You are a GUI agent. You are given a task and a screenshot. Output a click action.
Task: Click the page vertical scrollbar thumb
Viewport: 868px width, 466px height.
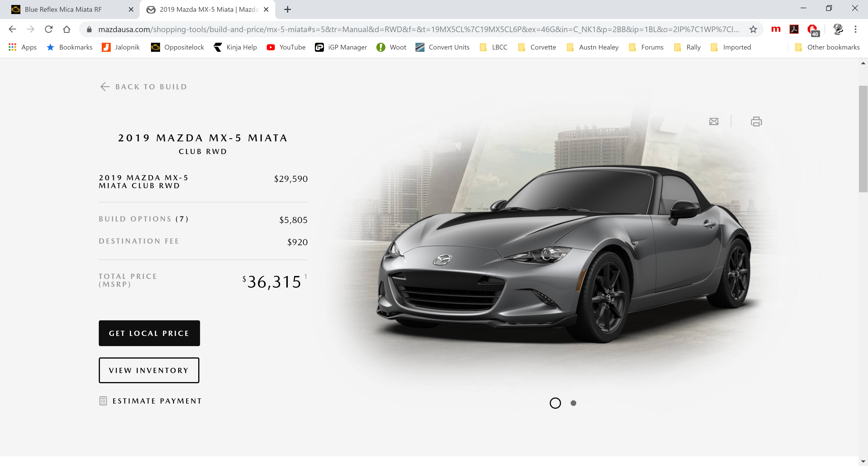point(863,139)
